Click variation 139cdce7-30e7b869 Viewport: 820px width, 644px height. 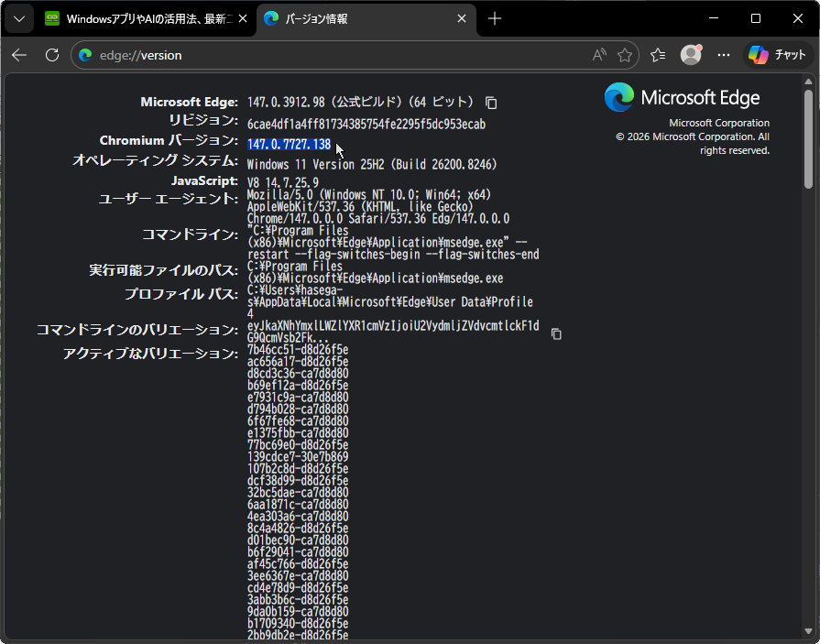(x=298, y=456)
